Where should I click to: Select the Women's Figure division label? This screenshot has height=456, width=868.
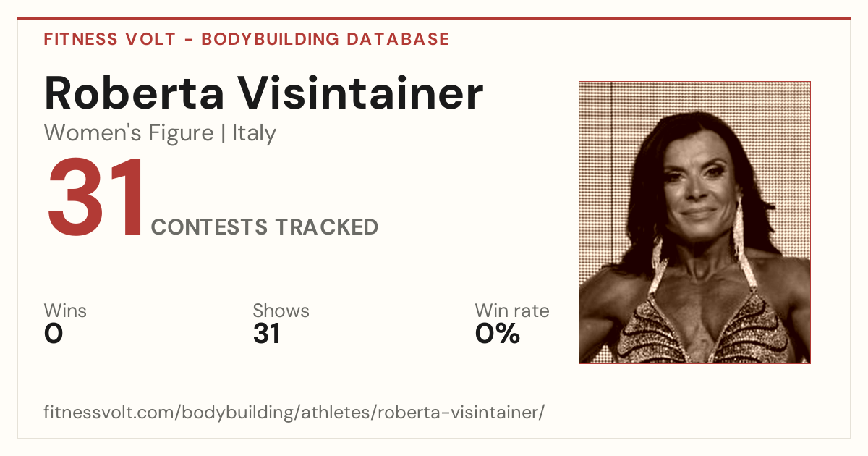129,134
